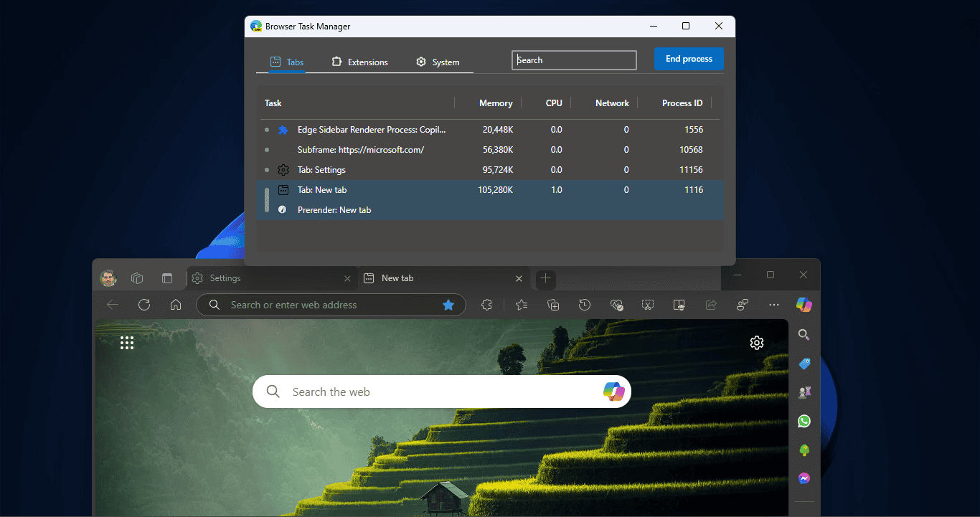Select Tab: New tab process row
The image size is (980, 517).
point(490,190)
